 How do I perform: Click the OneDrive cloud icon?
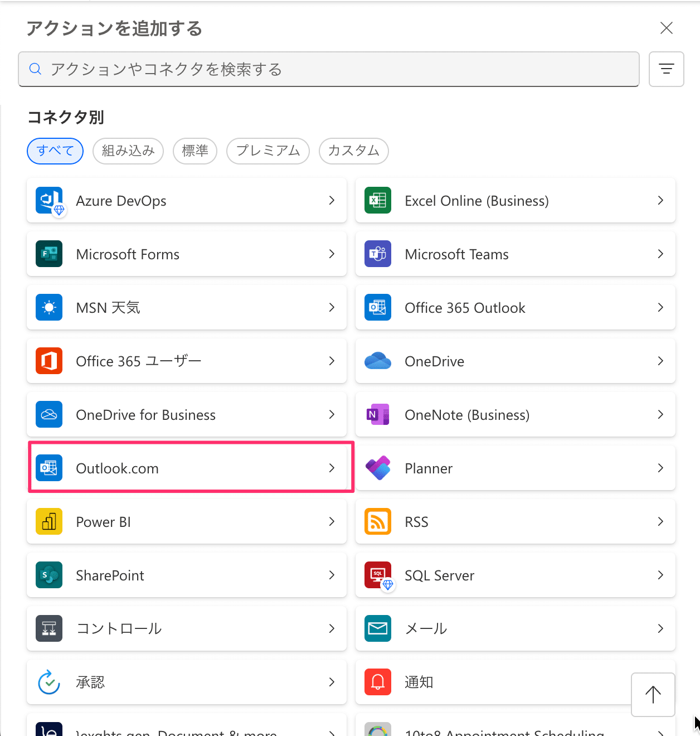[378, 361]
